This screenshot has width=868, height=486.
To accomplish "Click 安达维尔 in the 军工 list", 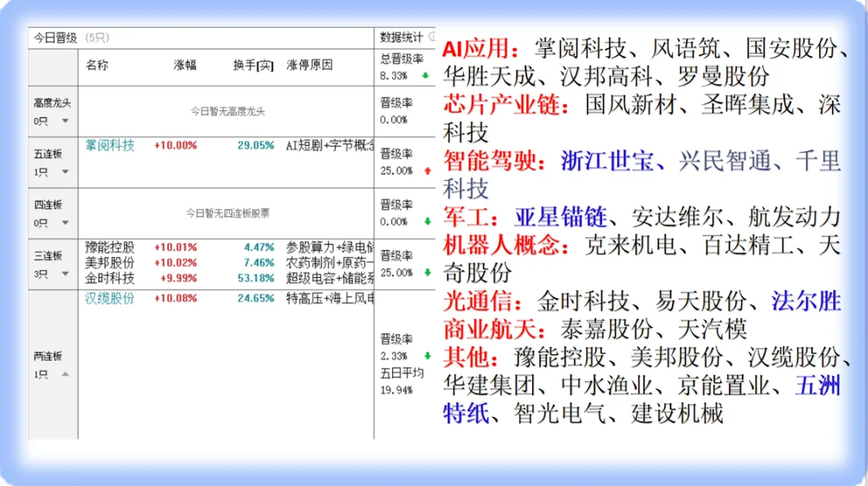I will [x=678, y=217].
